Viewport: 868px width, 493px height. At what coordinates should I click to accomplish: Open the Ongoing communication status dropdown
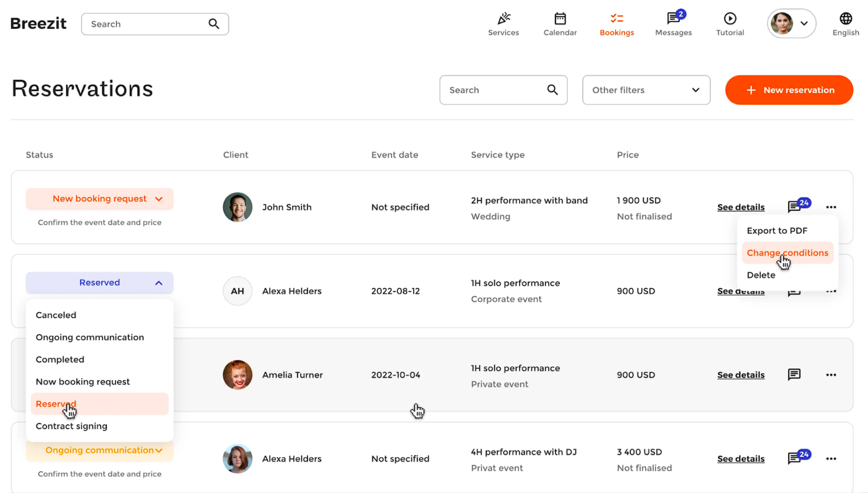(x=100, y=451)
